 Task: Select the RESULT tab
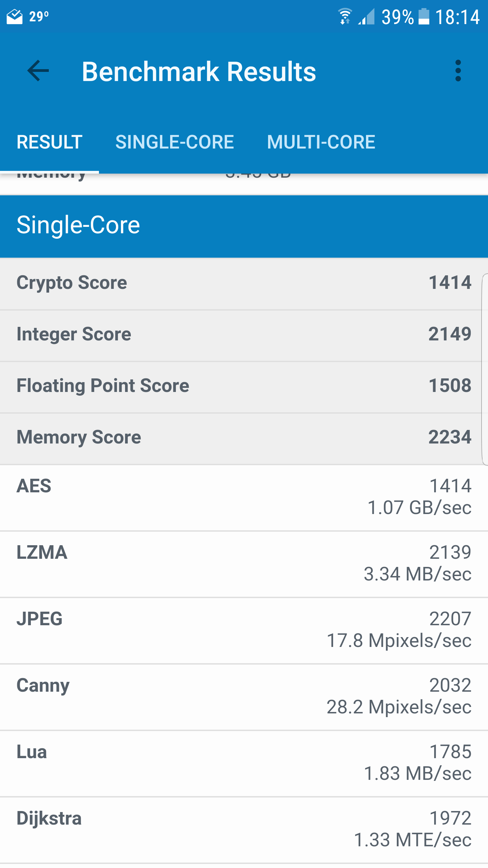coord(49,142)
